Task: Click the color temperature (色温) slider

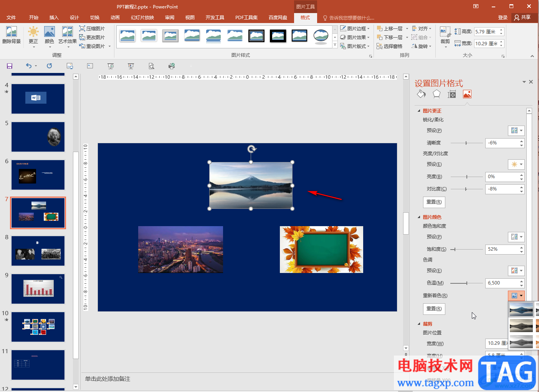Action: pos(466,283)
